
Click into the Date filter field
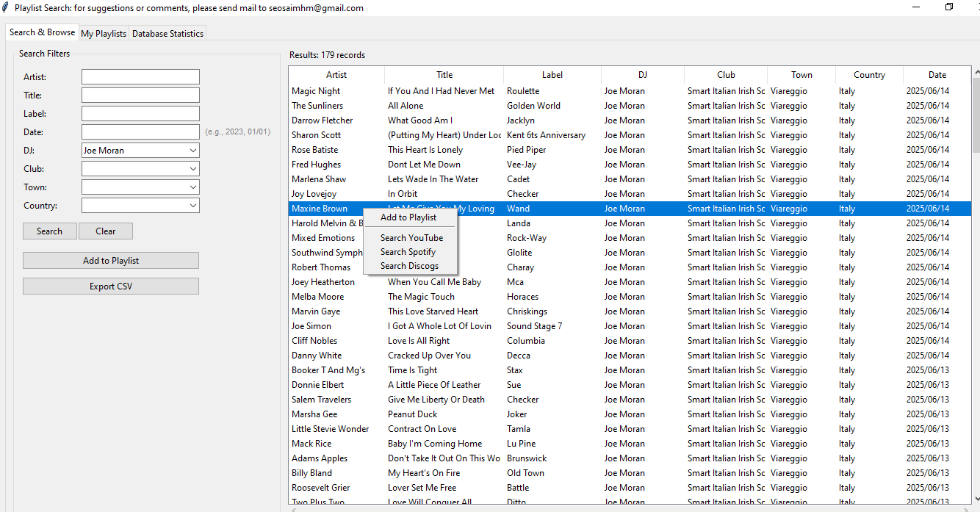pos(140,132)
